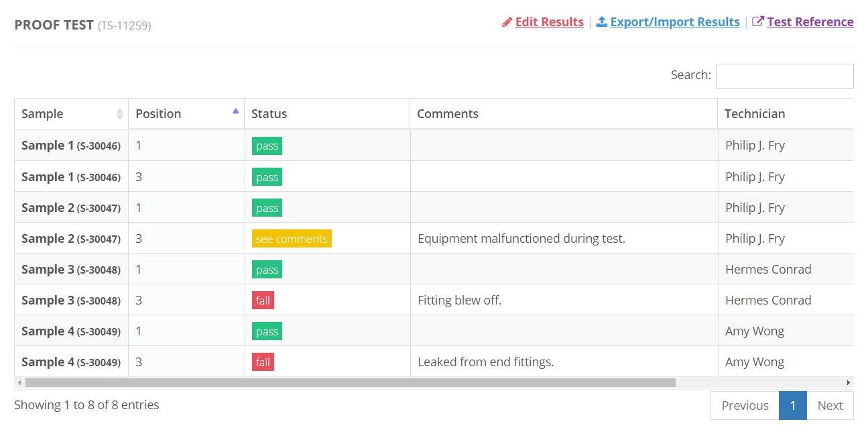Click the yellow 'see comments' status badge

pyautogui.click(x=292, y=239)
